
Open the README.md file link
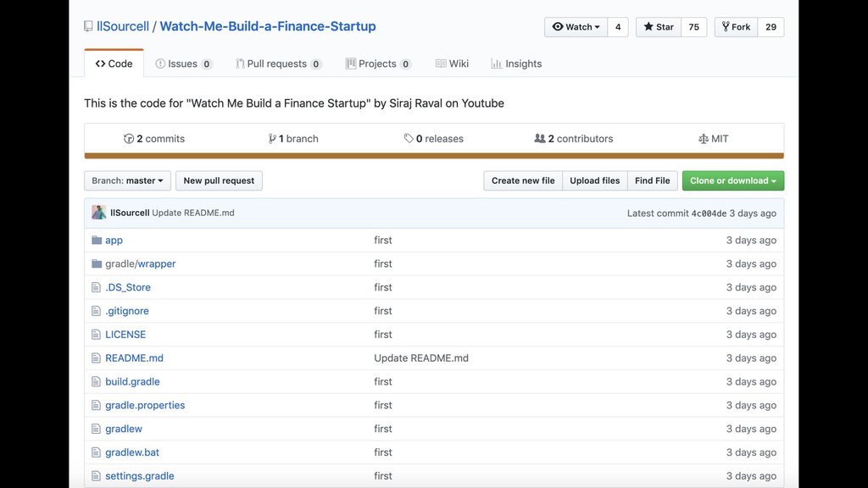point(134,358)
